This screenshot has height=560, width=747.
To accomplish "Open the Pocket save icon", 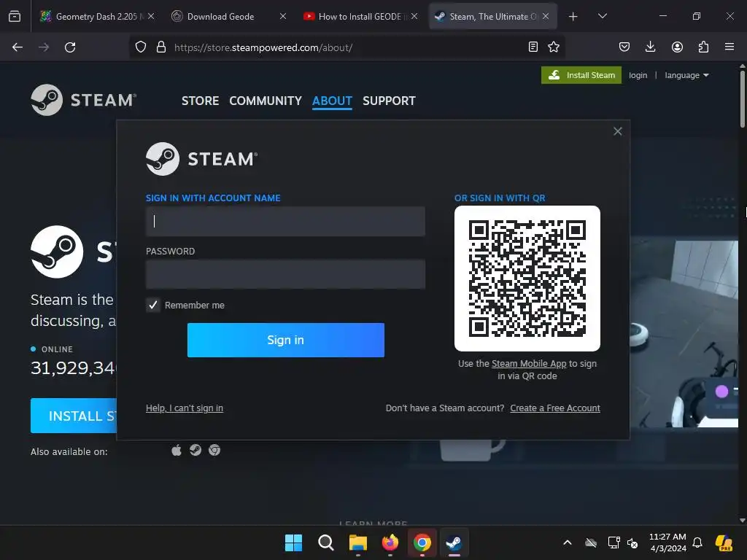I will tap(624, 47).
